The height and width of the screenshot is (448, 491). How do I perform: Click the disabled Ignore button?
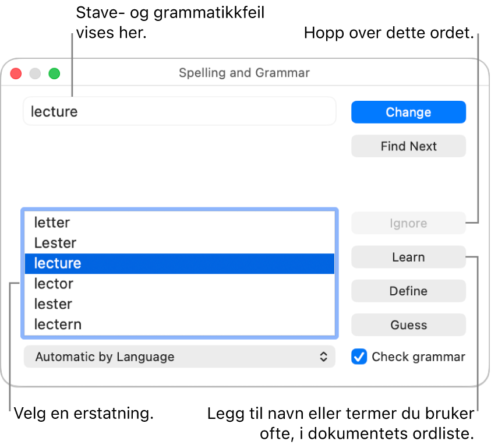408,223
